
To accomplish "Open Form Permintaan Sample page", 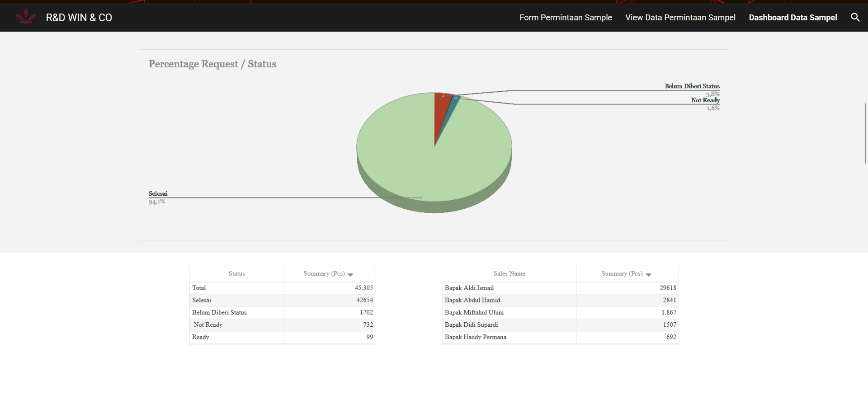I will click(566, 18).
